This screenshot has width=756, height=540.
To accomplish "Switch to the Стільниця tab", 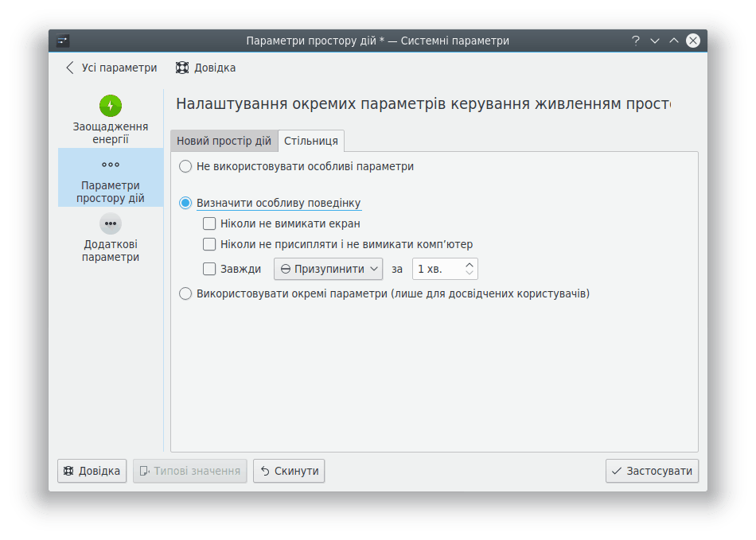I will pyautogui.click(x=311, y=141).
